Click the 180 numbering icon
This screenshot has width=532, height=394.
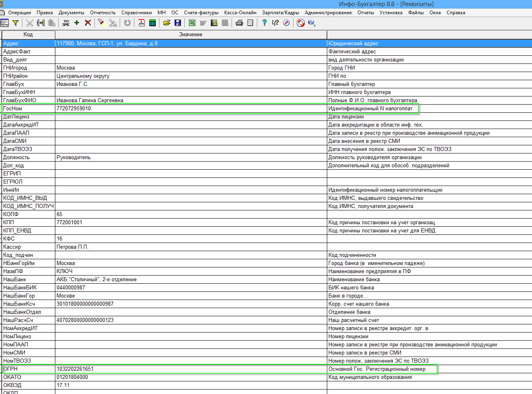pos(66,23)
